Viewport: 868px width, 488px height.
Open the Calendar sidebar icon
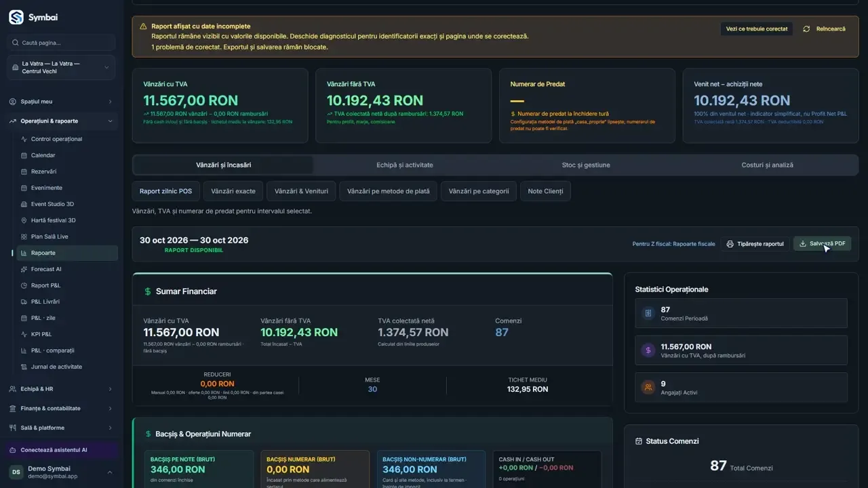click(24, 155)
